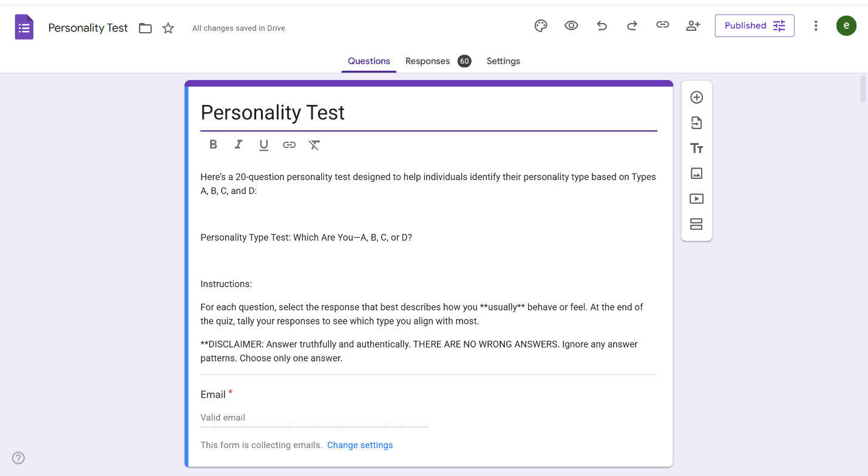Add an image to the form
The height and width of the screenshot is (476, 868).
pyautogui.click(x=696, y=173)
